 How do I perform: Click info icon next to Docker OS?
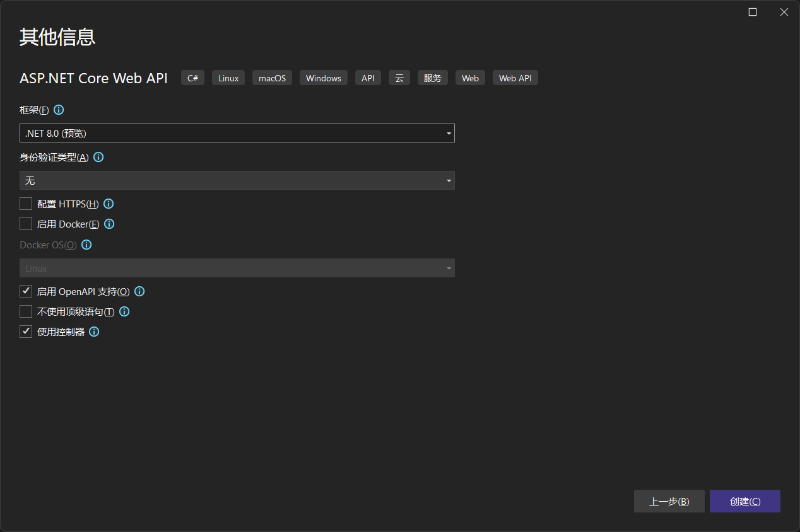pyautogui.click(x=86, y=245)
